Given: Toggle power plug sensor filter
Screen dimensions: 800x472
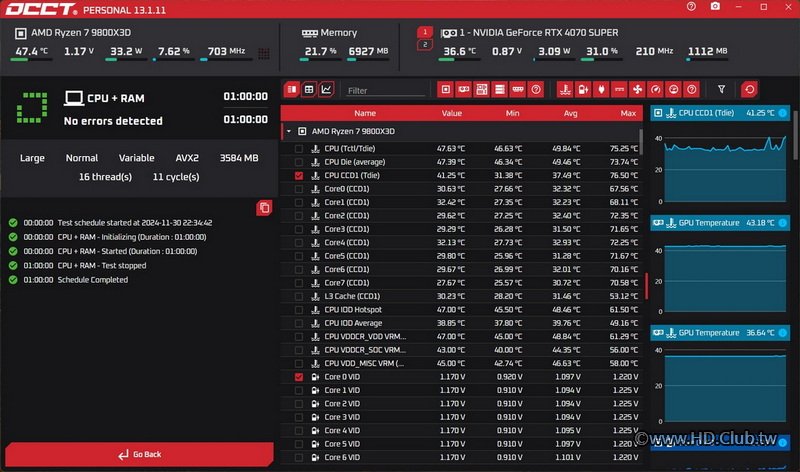Looking at the screenshot, I should (601, 89).
